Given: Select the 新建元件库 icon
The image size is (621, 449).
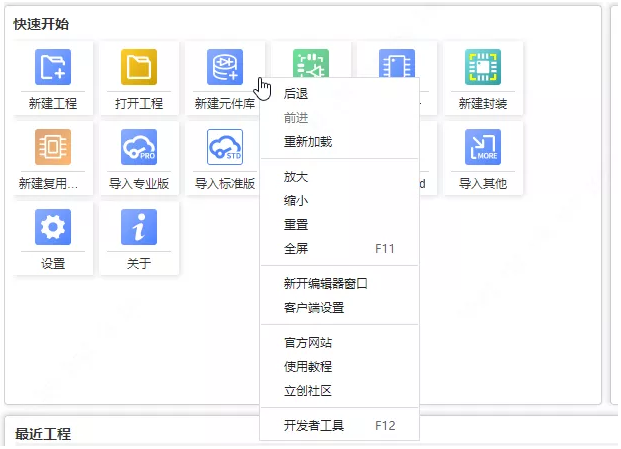Looking at the screenshot, I should click(x=224, y=68).
